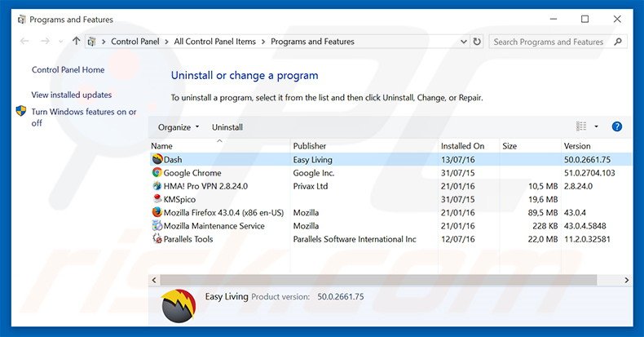
Task: Click the Google Inc. publisher cell
Action: 314,173
